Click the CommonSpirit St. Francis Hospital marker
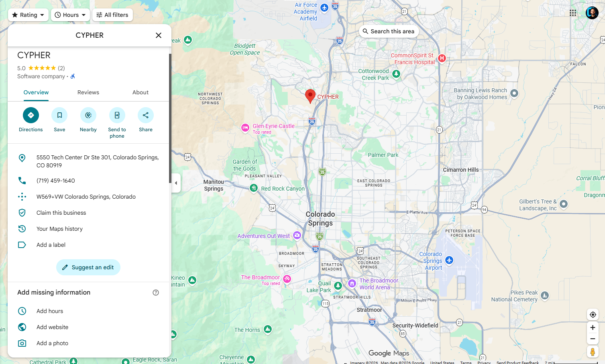605x364 pixels. point(442,58)
